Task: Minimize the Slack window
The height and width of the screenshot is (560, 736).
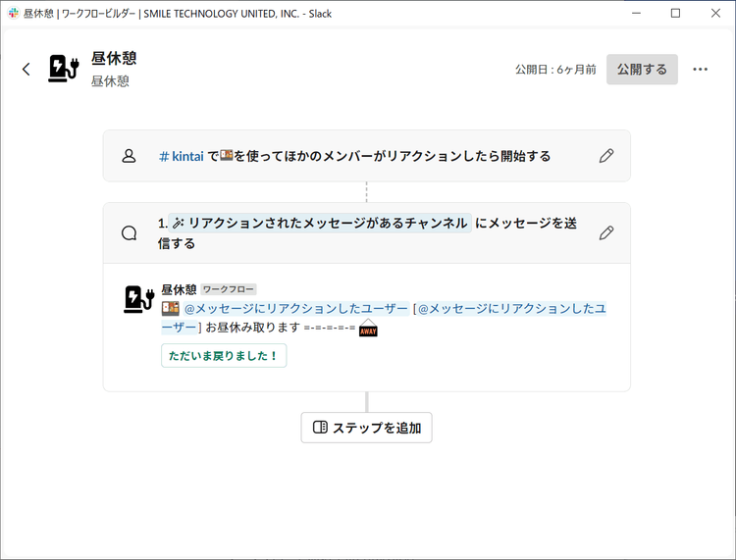Action: 636,13
